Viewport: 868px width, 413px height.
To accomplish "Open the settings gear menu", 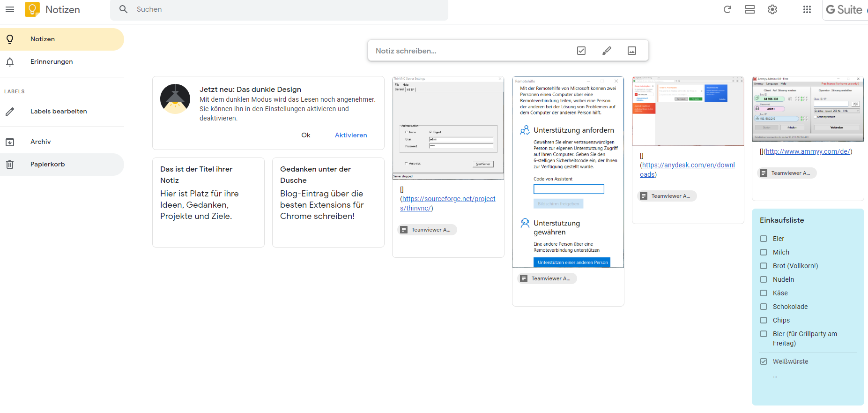I will click(x=772, y=9).
